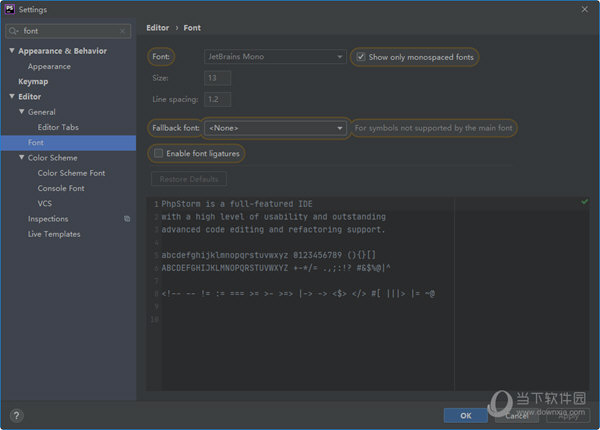Click the font Size input field
Screen dimensions: 600x430
[x=217, y=78]
